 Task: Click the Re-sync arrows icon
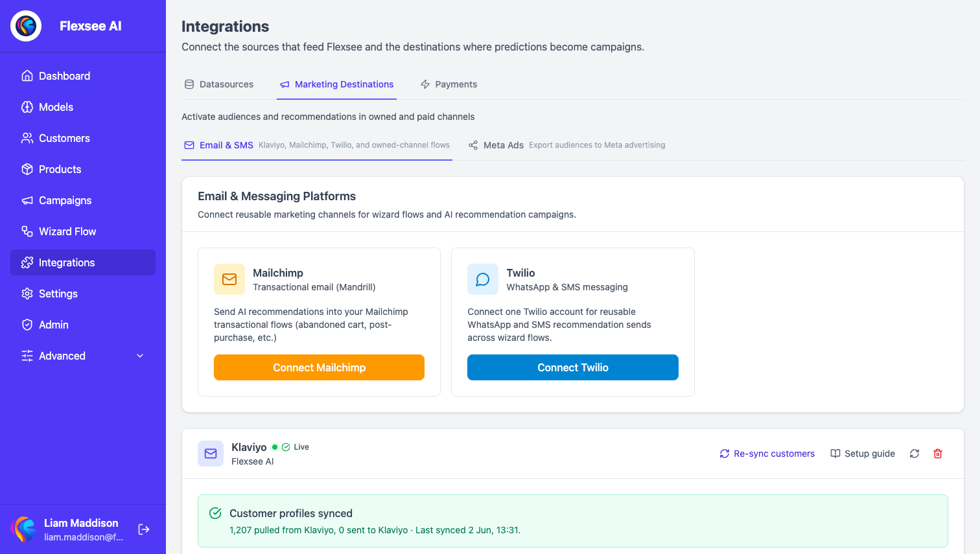725,454
